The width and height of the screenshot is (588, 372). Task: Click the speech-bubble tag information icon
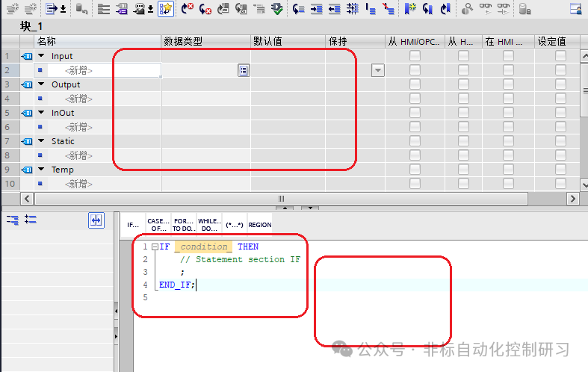[140, 9]
